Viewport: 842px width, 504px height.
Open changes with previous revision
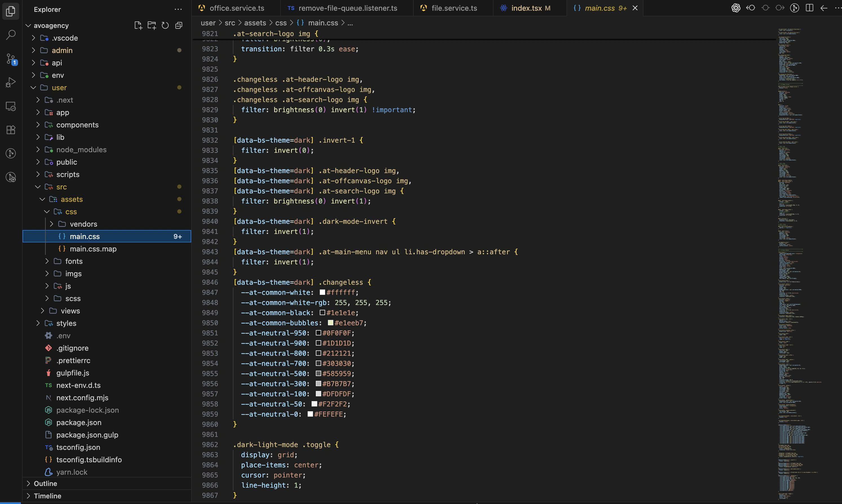point(751,8)
